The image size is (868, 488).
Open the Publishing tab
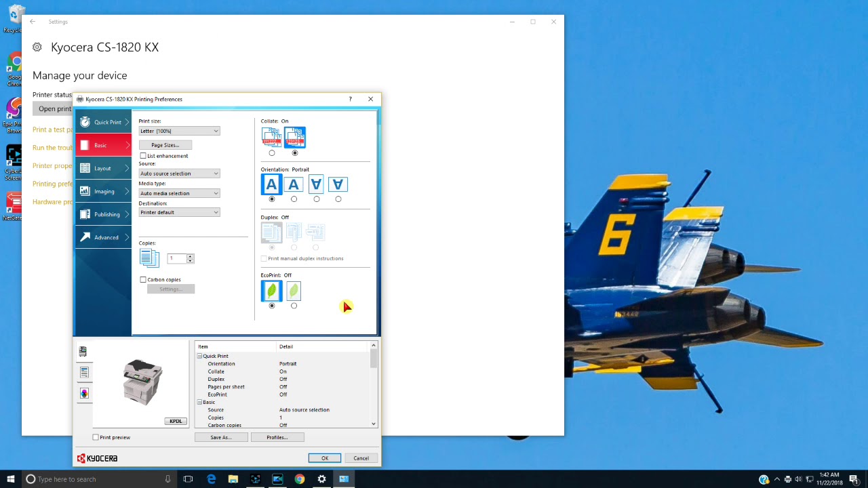point(103,214)
